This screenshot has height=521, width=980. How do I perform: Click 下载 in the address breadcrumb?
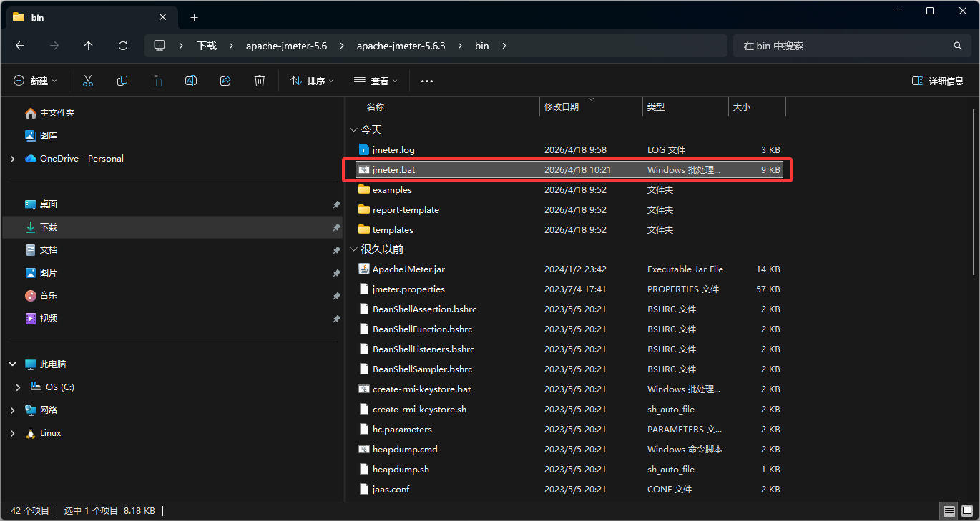coord(207,46)
